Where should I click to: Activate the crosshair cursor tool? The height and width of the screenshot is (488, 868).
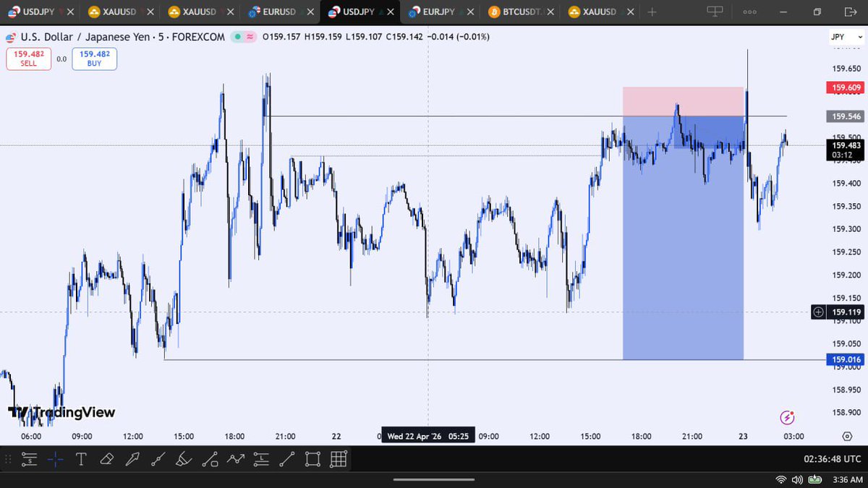click(x=55, y=458)
